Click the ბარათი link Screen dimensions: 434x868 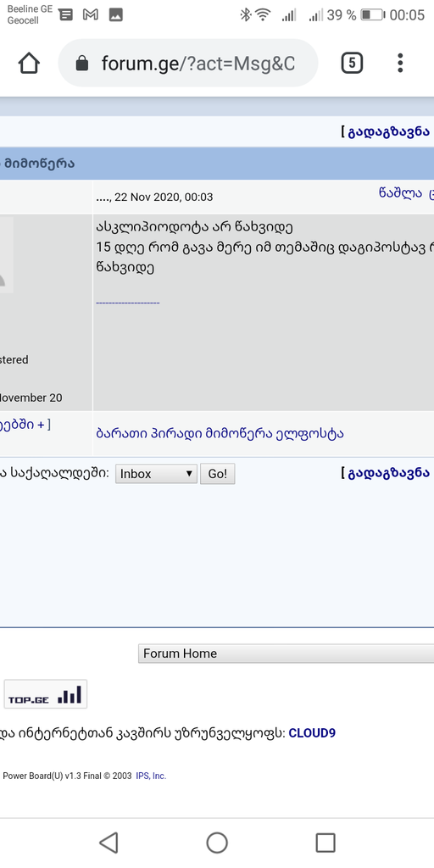pyautogui.click(x=122, y=433)
